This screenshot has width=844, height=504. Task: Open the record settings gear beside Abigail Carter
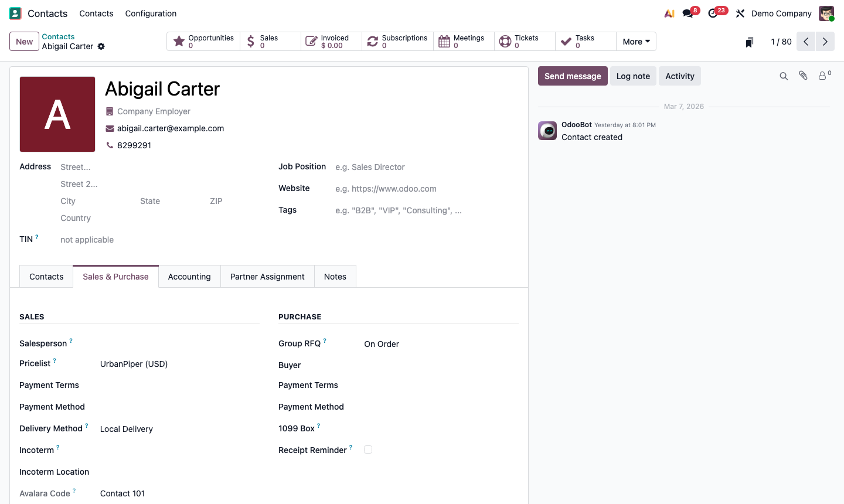point(101,46)
